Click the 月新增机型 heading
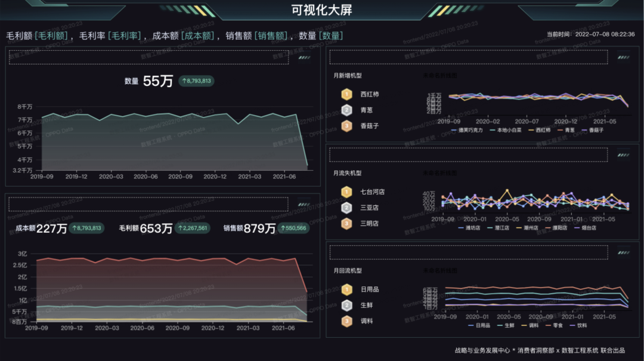The image size is (644, 361). pos(348,76)
